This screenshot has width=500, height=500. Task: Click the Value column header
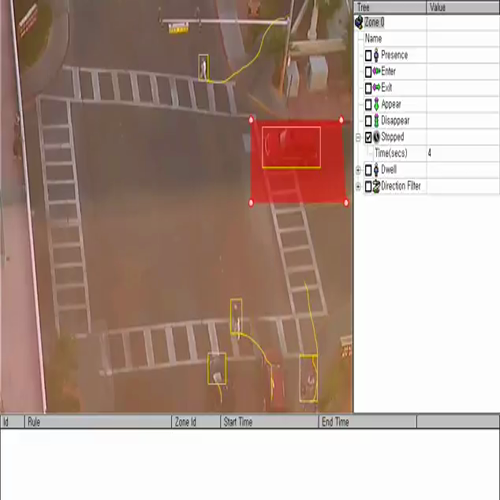coord(463,7)
